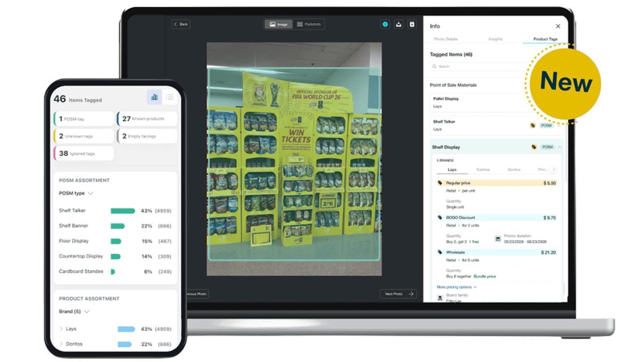644x362 pixels.
Task: Switch to list view on the phone
Action: pyautogui.click(x=169, y=97)
